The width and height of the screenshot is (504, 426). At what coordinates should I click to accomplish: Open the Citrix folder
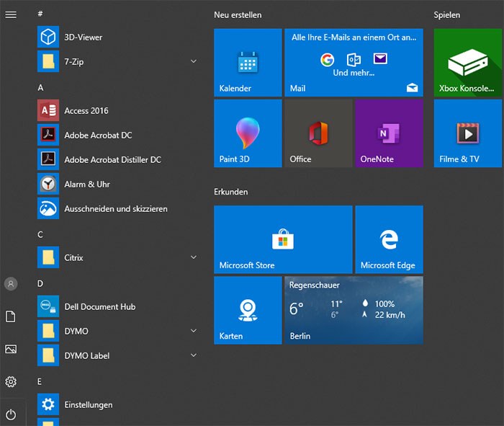click(x=117, y=257)
